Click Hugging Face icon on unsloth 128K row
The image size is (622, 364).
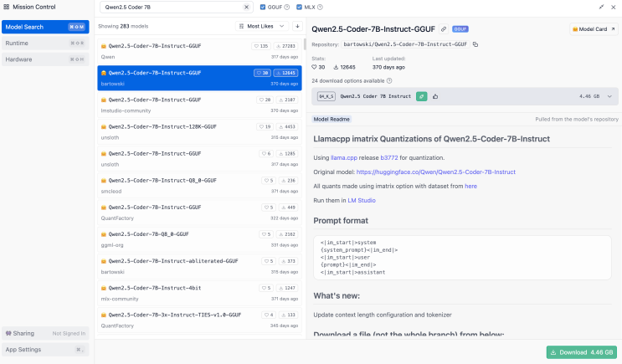coord(104,127)
